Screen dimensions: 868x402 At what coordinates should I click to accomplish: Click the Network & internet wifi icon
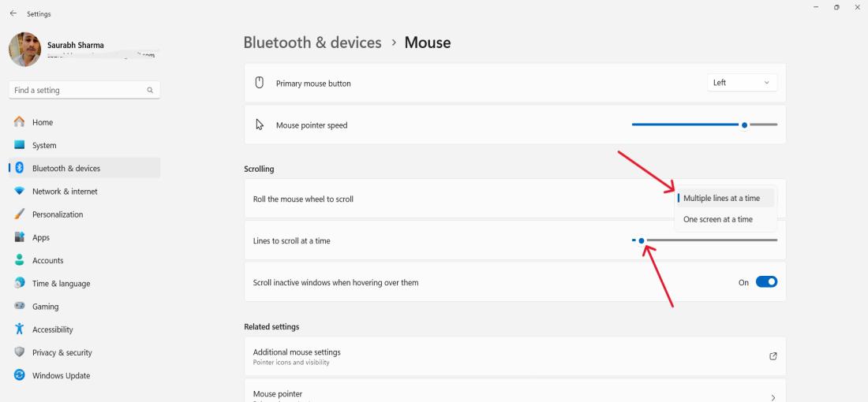(20, 192)
